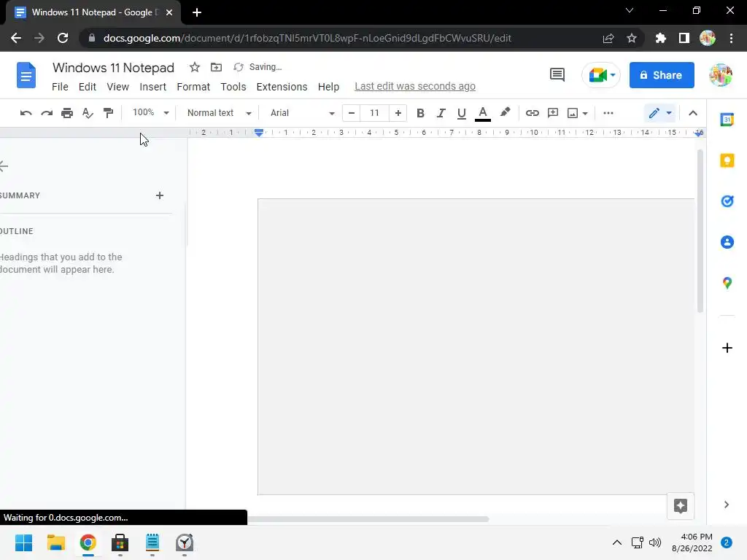The image size is (747, 560).
Task: Reload the page in Chrome
Action: pyautogui.click(x=63, y=38)
